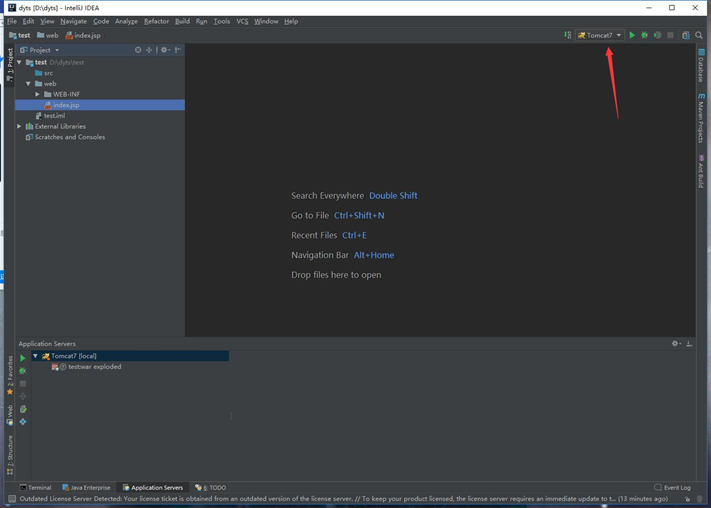
Task: Debug Tomcat7 with the top toolbar bug icon
Action: [x=644, y=35]
